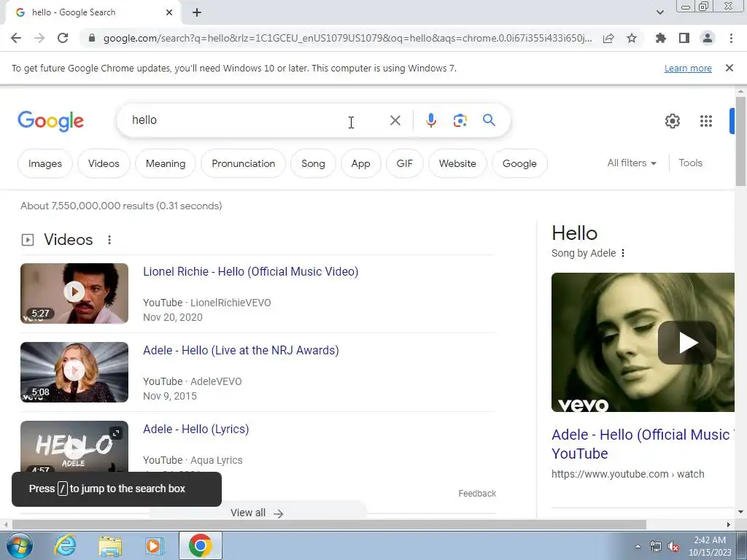Follow the Learn more link
Screen dimensions: 747x560
pyautogui.click(x=688, y=69)
